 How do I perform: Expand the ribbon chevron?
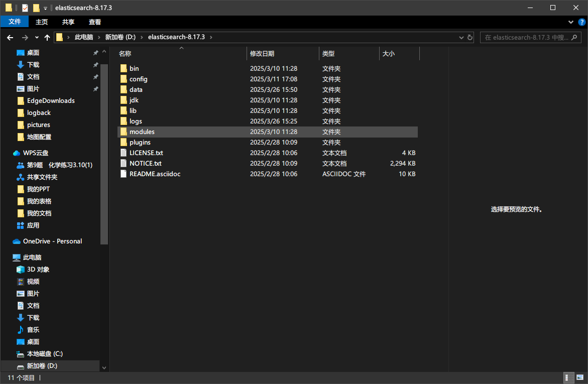tap(571, 22)
